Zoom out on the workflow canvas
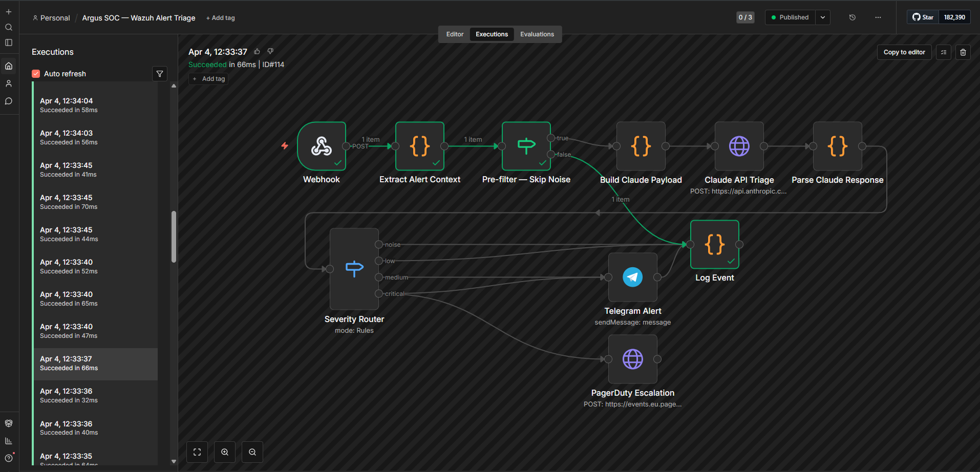This screenshot has height=472, width=980. pos(252,452)
